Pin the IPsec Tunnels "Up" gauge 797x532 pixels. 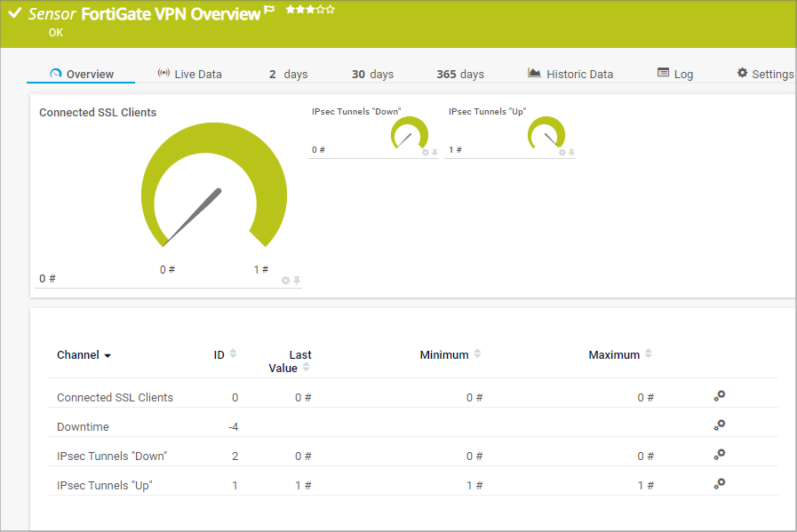click(x=571, y=153)
